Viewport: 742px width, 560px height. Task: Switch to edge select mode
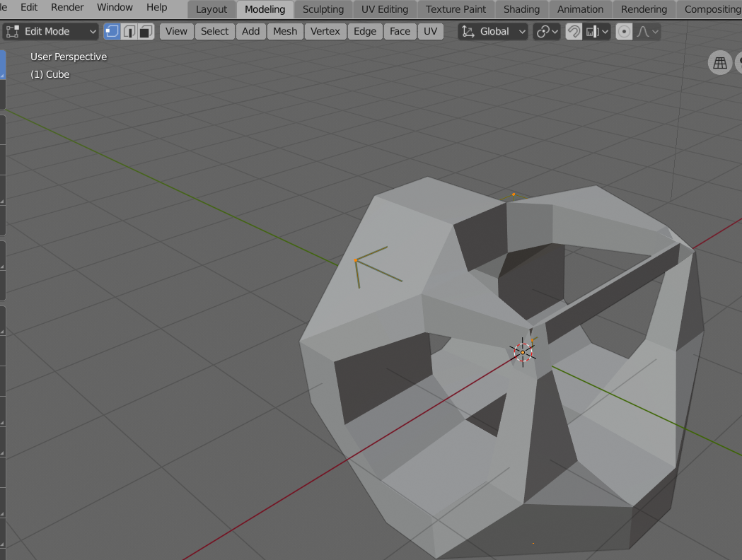point(129,32)
